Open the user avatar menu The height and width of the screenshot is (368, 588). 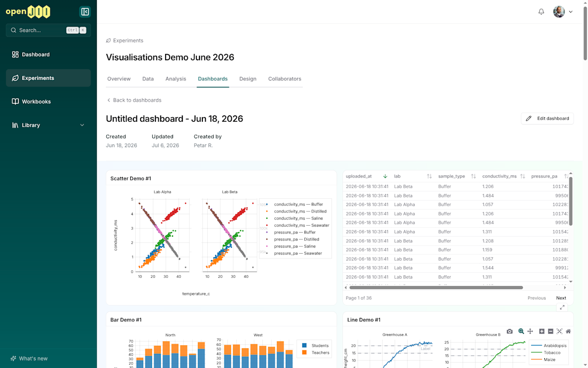563,12
